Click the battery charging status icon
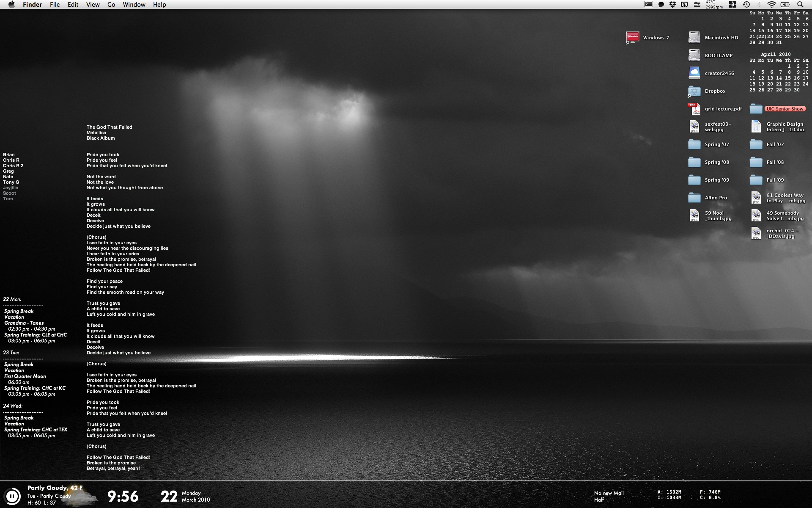The width and height of the screenshot is (812, 508). coord(785,4)
